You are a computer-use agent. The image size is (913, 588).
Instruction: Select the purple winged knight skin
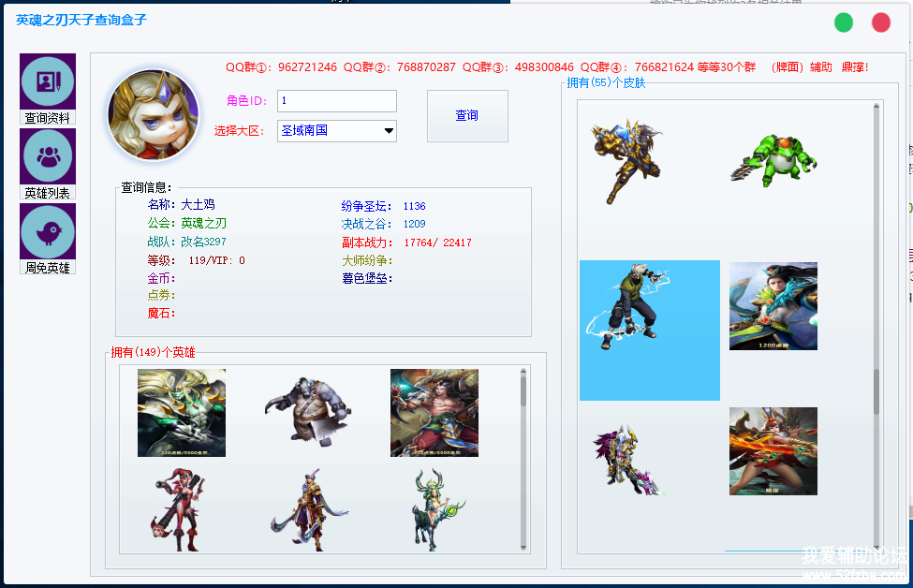coord(627,460)
